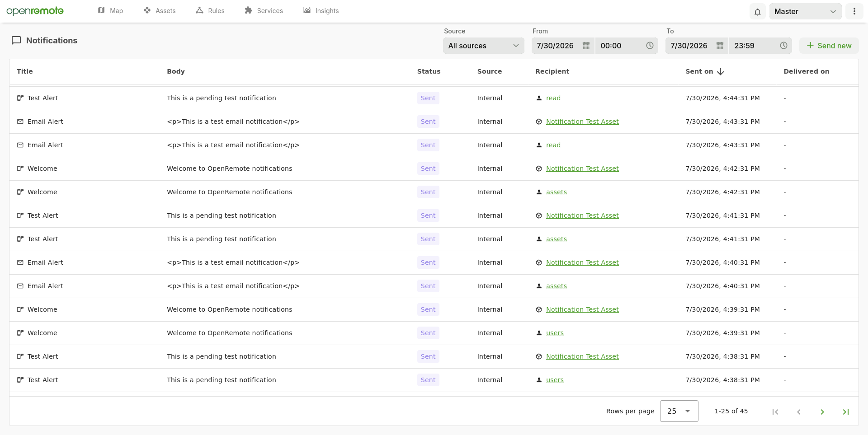
Task: Open 'users' recipient link at 4:38:31 PM
Action: [x=555, y=380]
